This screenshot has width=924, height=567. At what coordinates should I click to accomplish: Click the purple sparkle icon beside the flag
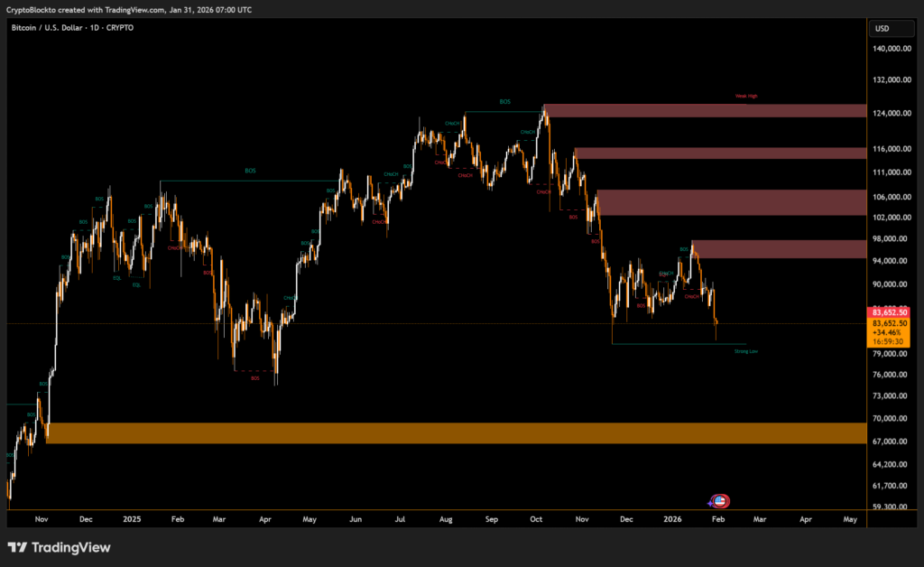(712, 501)
